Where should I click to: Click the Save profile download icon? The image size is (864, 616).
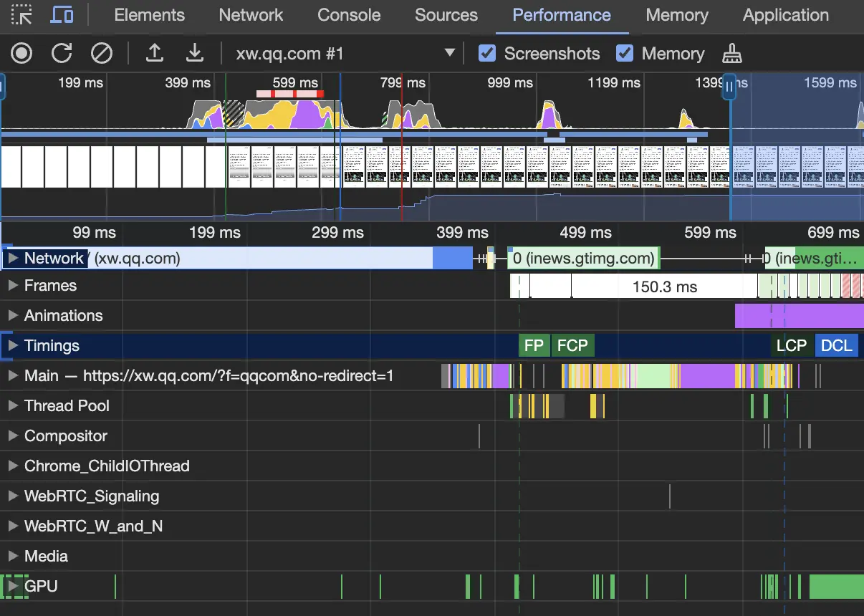(194, 53)
